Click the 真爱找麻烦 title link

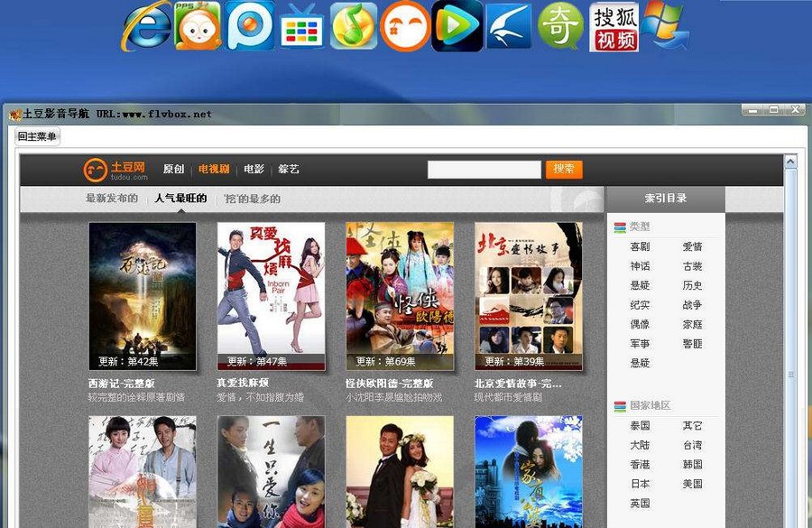(x=243, y=384)
